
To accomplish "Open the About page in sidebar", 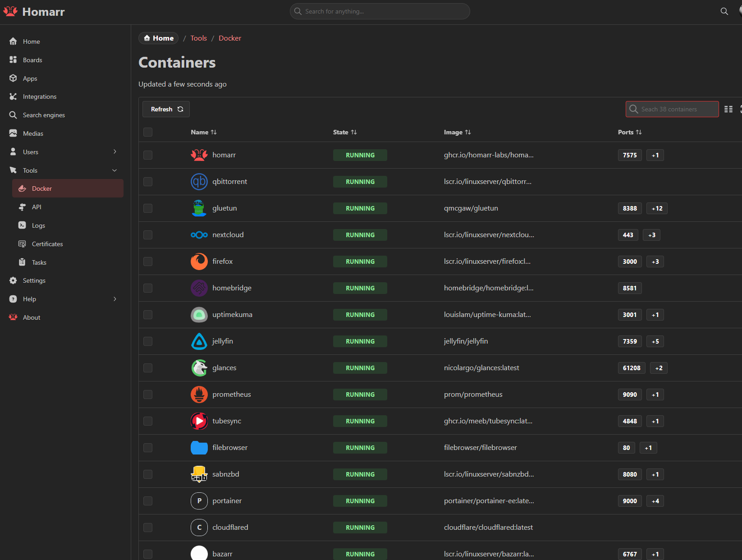I will coord(64,317).
